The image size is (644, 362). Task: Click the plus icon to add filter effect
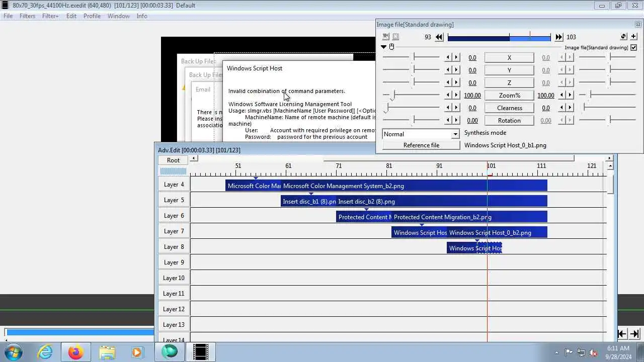click(x=633, y=37)
